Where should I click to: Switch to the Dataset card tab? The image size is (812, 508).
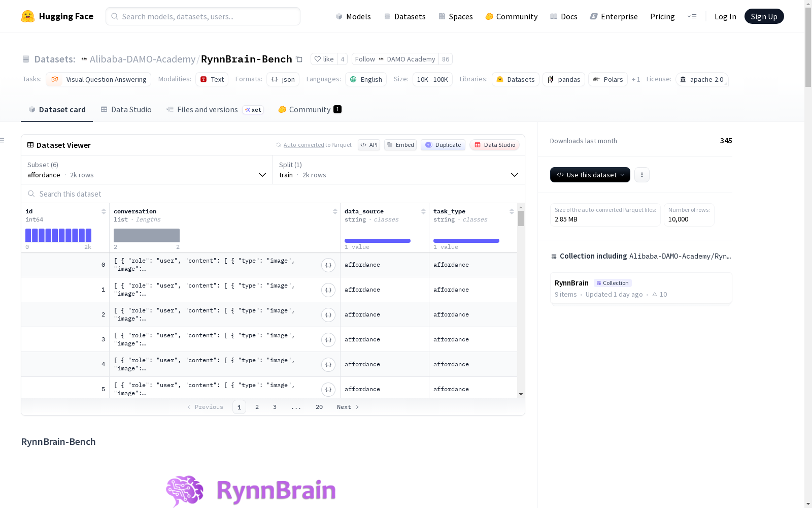click(x=57, y=110)
